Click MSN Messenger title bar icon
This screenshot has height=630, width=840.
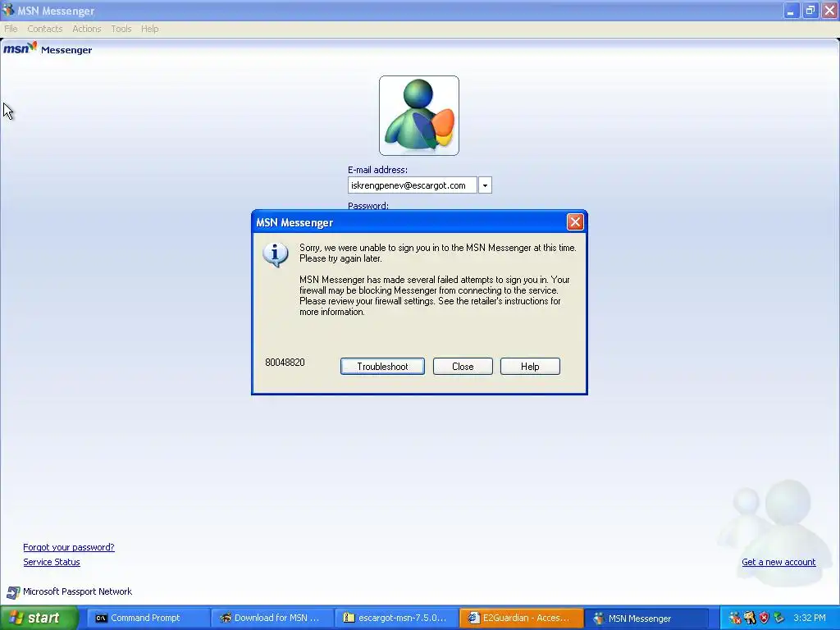(x=8, y=10)
